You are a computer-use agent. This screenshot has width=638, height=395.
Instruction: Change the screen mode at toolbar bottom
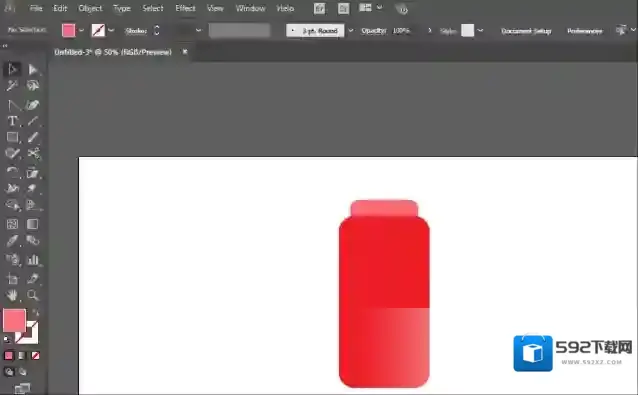point(22,388)
